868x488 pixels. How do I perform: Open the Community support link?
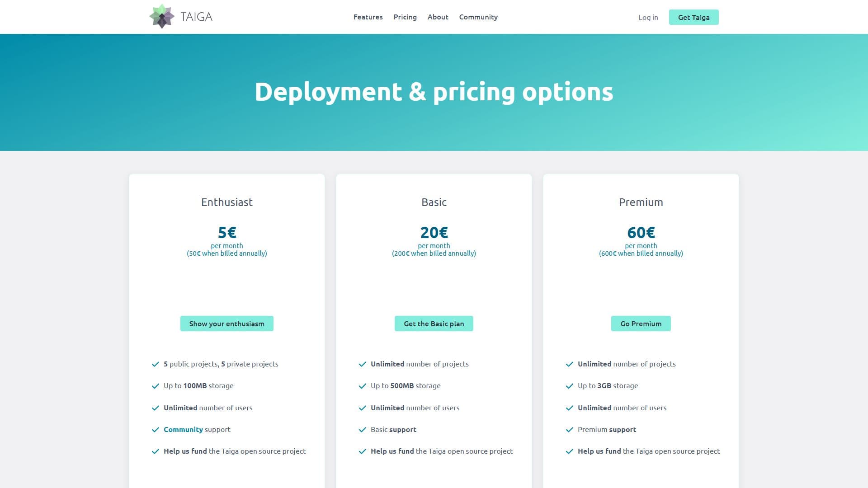[x=183, y=429]
